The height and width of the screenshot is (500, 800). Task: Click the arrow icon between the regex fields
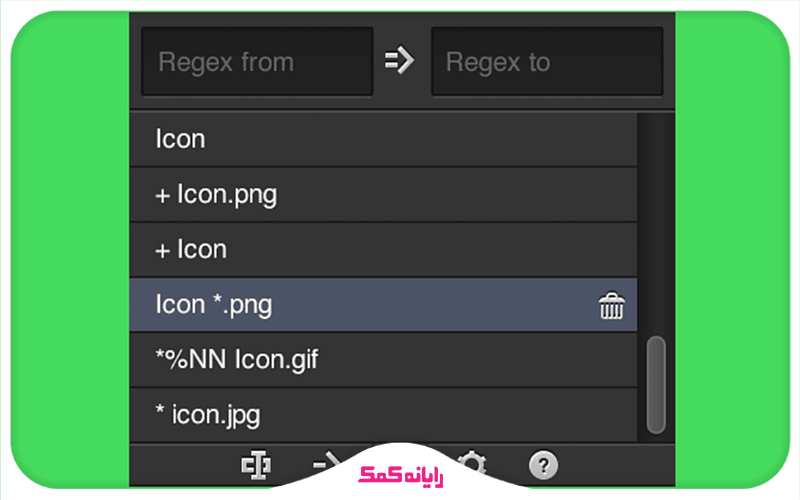coord(399,61)
